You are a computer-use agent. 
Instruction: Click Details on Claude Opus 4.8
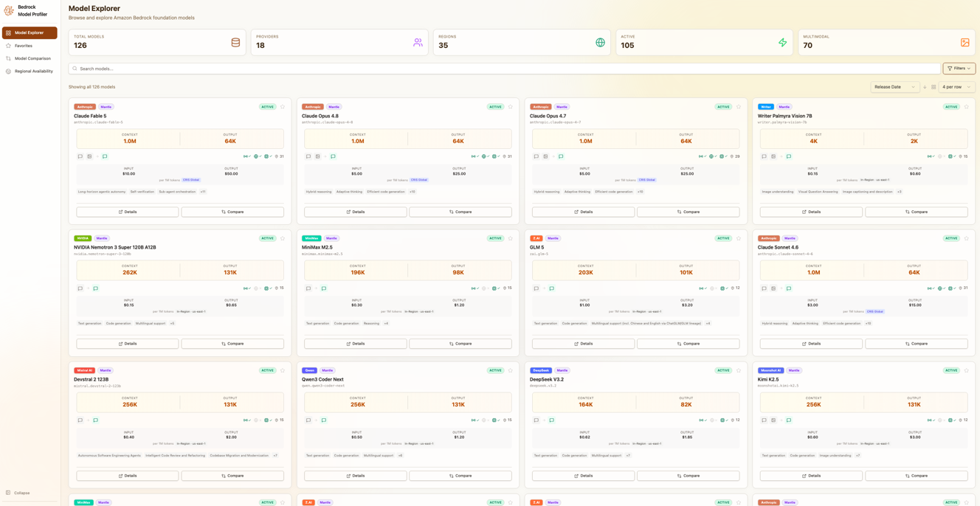356,212
